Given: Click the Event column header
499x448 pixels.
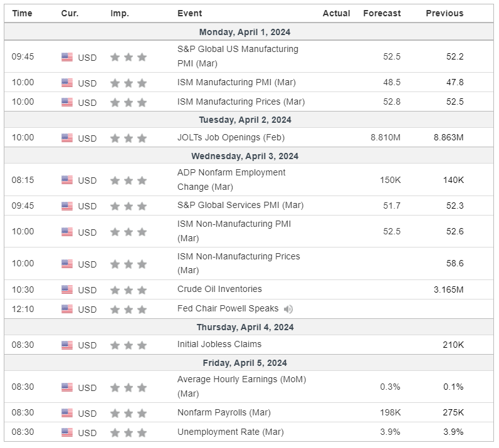Looking at the screenshot, I should tap(190, 13).
